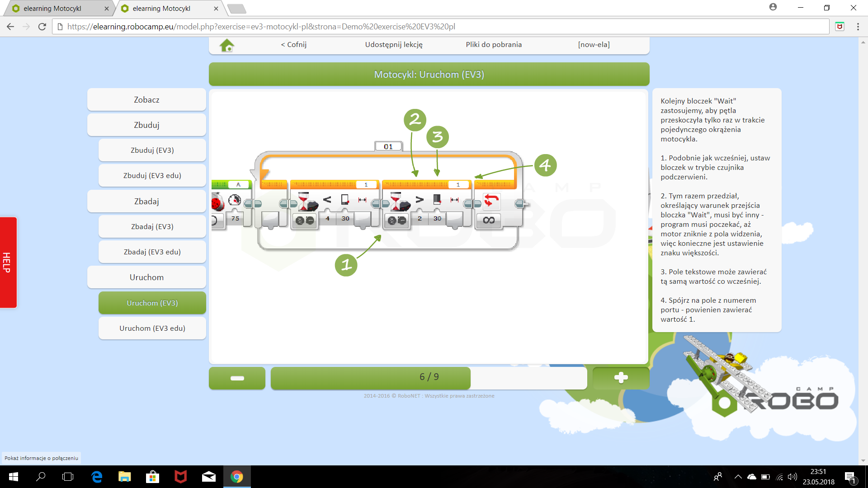
Task: Open the Chrome profile avatar icon
Action: (x=773, y=7)
